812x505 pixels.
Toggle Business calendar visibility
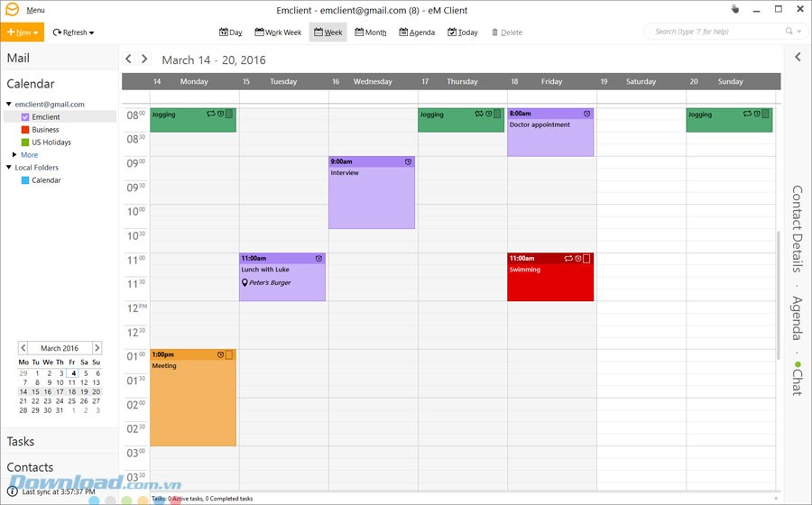point(25,130)
